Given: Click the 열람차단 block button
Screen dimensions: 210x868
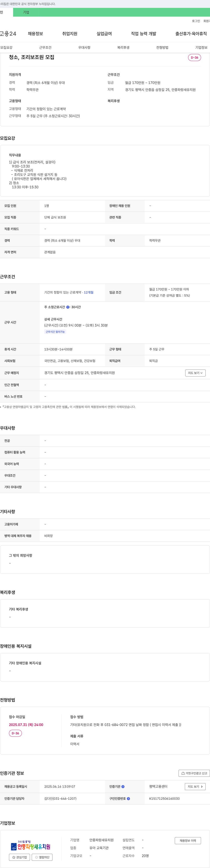Looking at the screenshot, I should point(42,857).
